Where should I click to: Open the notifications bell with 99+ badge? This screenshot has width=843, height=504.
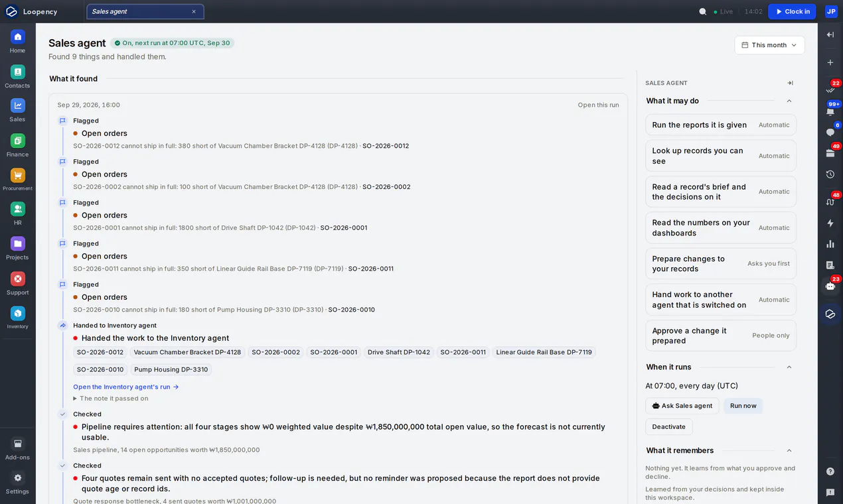[x=830, y=111]
